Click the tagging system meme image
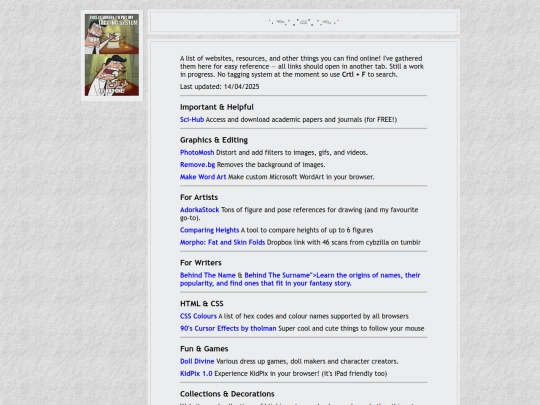540x405 pixels. click(x=112, y=55)
